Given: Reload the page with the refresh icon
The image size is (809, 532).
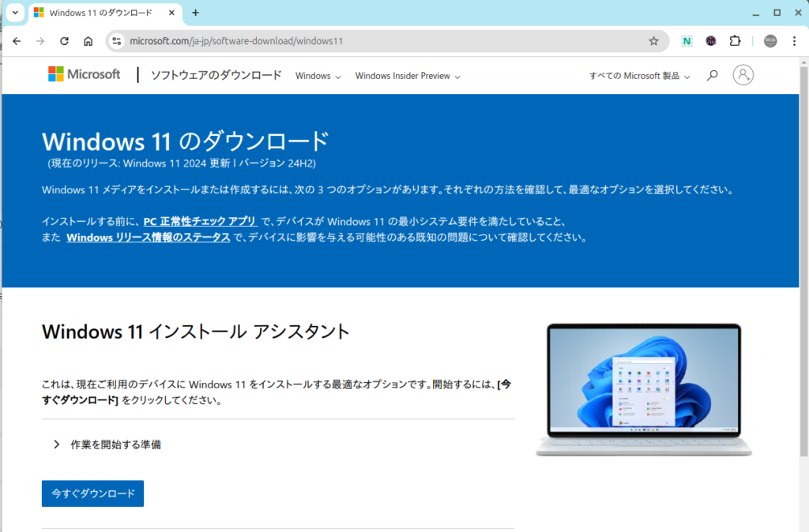Looking at the screenshot, I should (x=64, y=41).
